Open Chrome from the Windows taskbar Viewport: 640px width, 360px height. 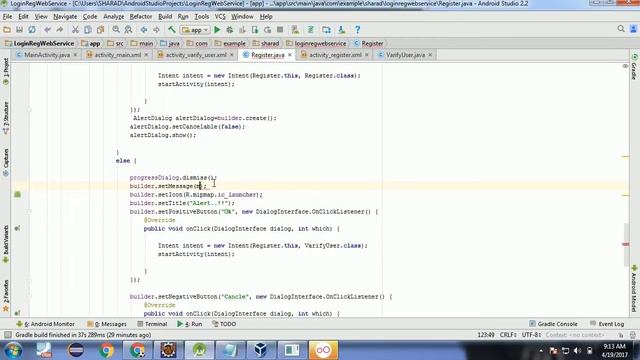107,350
